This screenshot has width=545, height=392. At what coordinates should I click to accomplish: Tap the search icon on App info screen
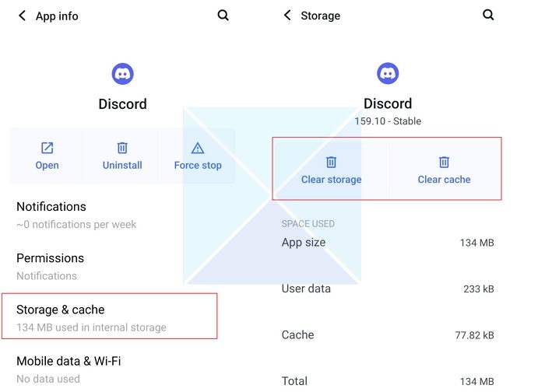(x=223, y=16)
